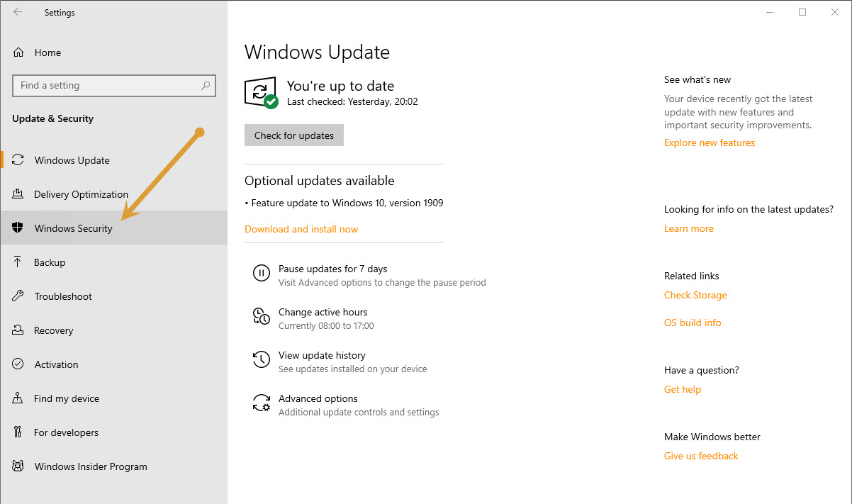Click the For developers tools icon
852x504 pixels.
(x=18, y=432)
